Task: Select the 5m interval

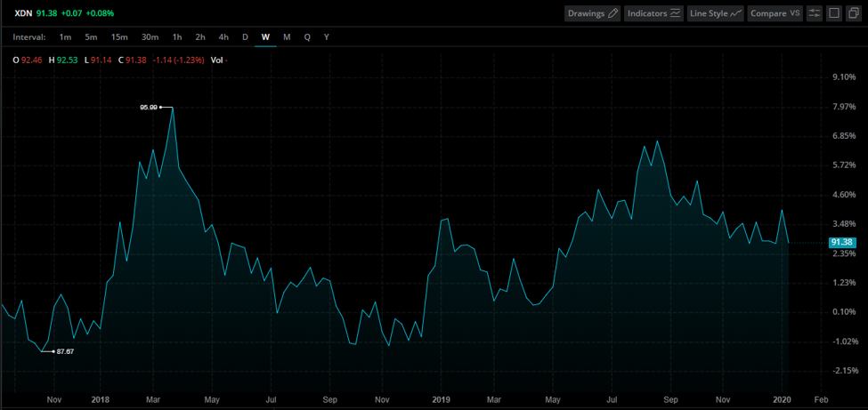Action: (91, 37)
